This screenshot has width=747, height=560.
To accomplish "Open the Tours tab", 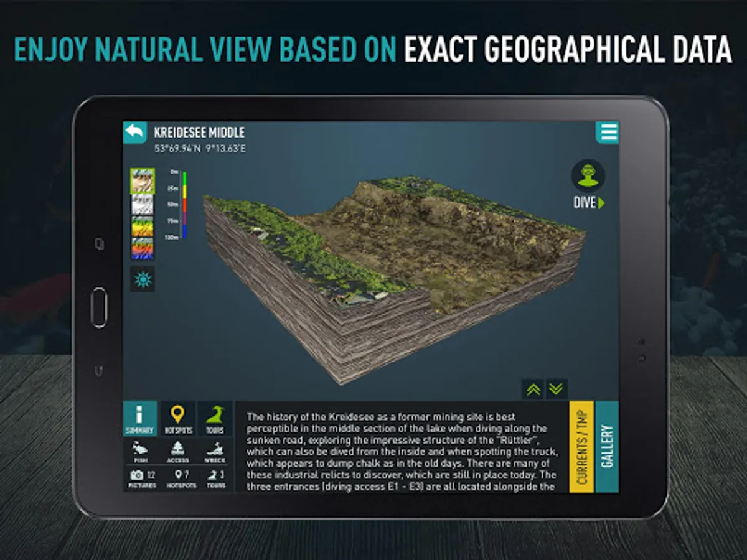I will [x=216, y=419].
